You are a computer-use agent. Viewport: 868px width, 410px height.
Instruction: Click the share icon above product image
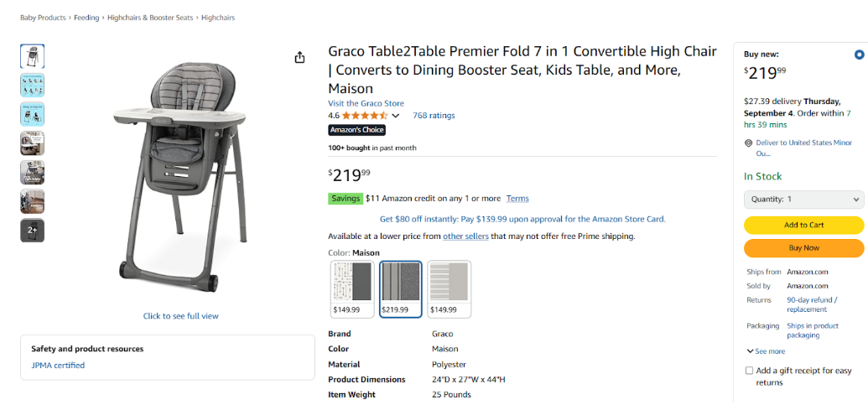coord(299,58)
